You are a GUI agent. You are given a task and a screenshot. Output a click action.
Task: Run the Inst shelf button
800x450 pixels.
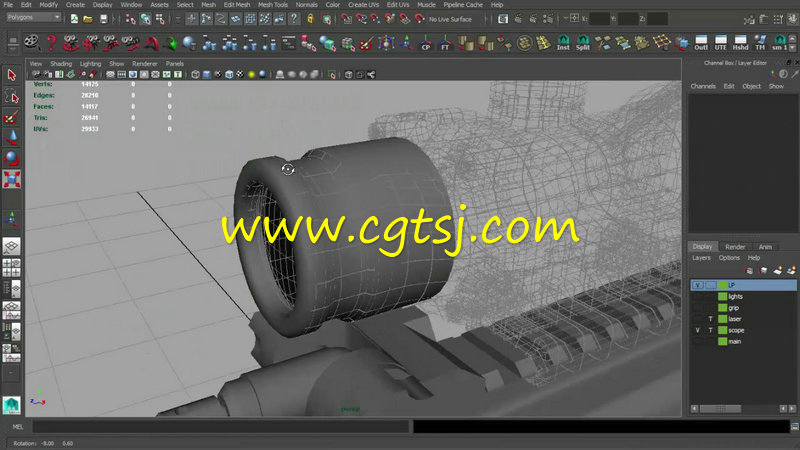tap(563, 43)
